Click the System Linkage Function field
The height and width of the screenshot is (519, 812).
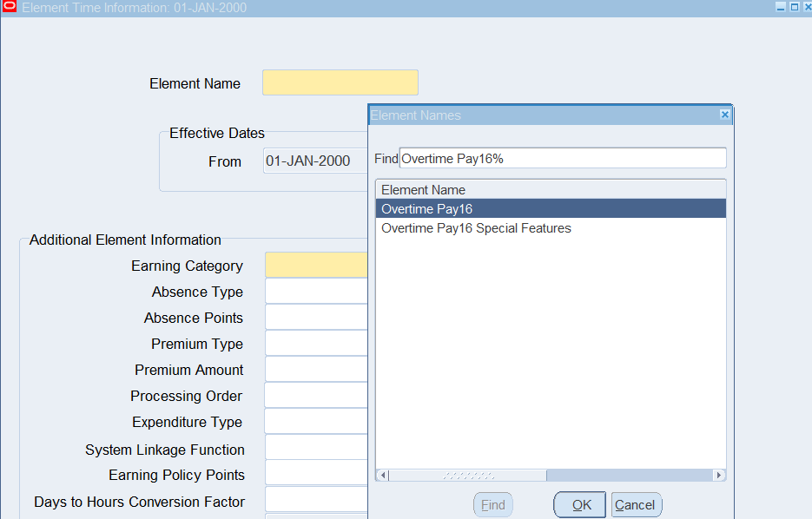click(x=316, y=449)
